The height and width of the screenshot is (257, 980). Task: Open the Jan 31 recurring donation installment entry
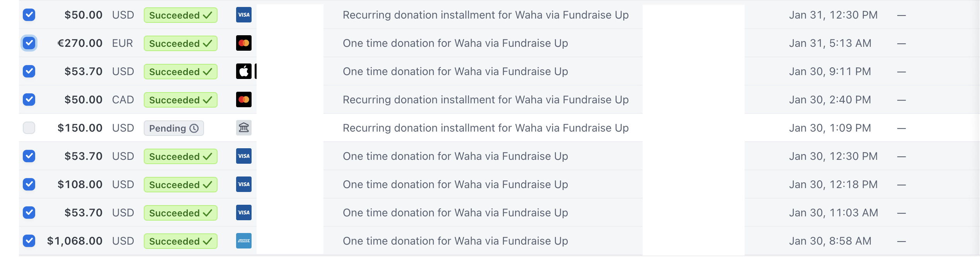tap(485, 15)
